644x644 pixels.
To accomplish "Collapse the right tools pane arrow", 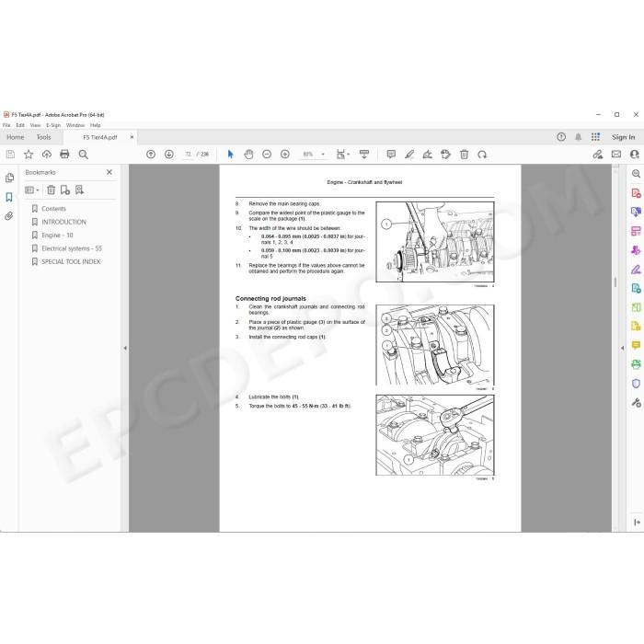I will 622,348.
